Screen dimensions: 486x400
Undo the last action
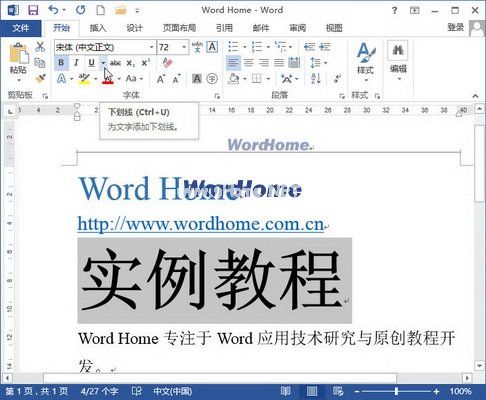pos(53,10)
